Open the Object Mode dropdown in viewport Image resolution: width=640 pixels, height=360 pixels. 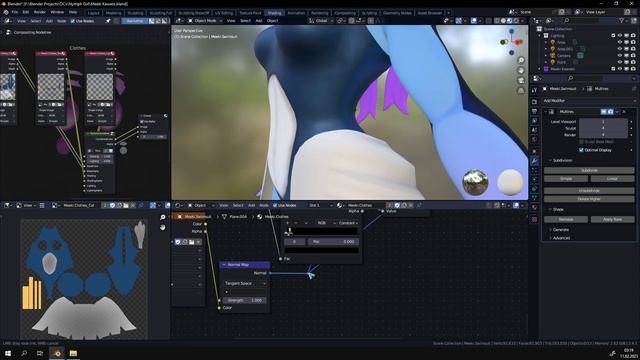pos(205,21)
